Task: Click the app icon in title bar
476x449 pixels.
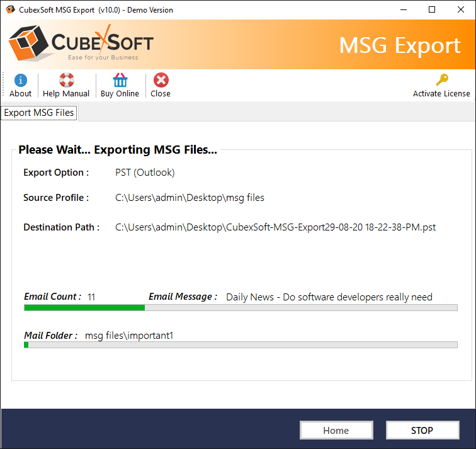Action: [x=10, y=9]
